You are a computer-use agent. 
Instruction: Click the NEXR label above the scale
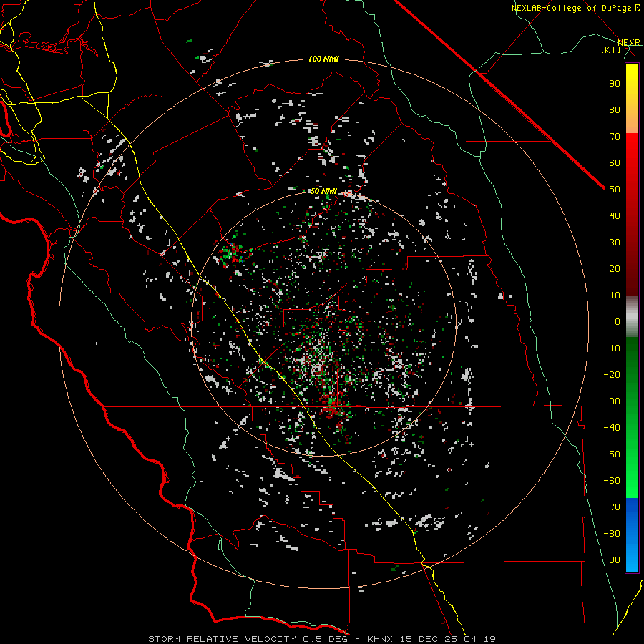coord(628,43)
